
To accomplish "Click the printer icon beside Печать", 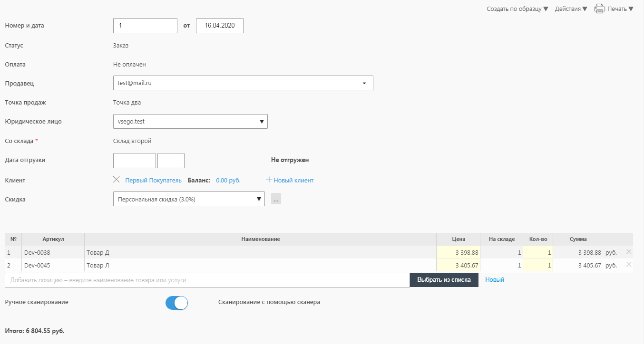I will tap(599, 9).
